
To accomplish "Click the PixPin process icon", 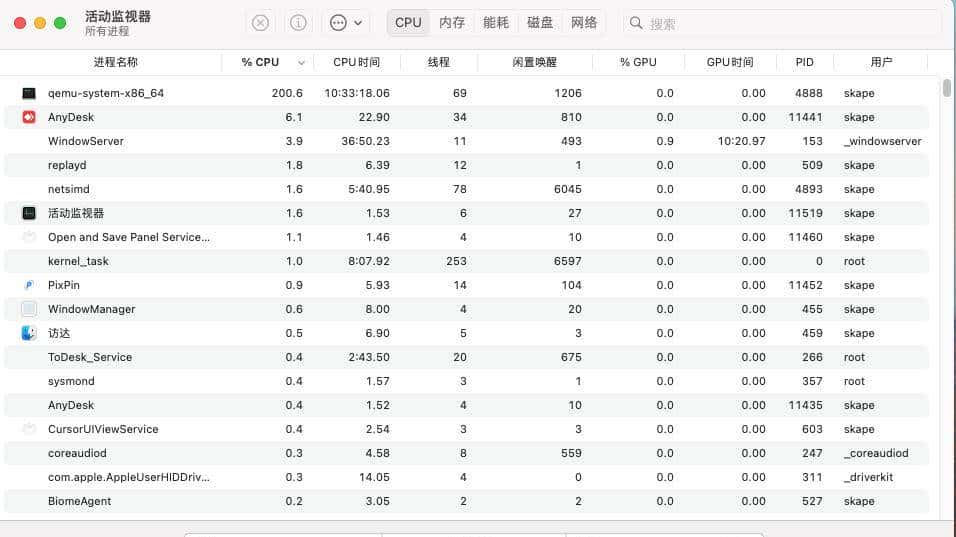I will (29, 285).
